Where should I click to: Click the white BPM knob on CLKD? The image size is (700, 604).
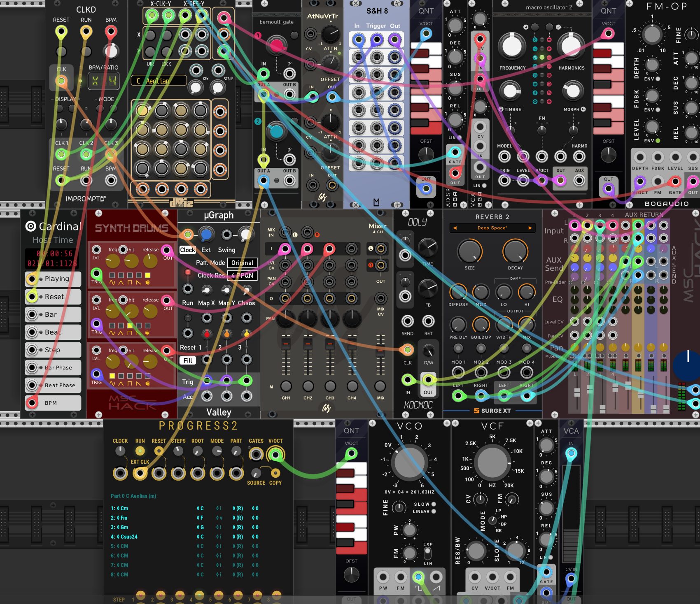click(x=111, y=51)
